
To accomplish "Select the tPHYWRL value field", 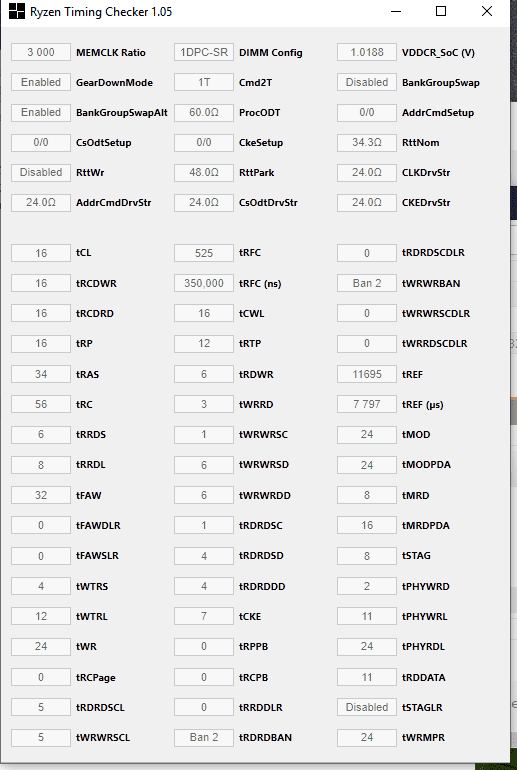I will (367, 616).
